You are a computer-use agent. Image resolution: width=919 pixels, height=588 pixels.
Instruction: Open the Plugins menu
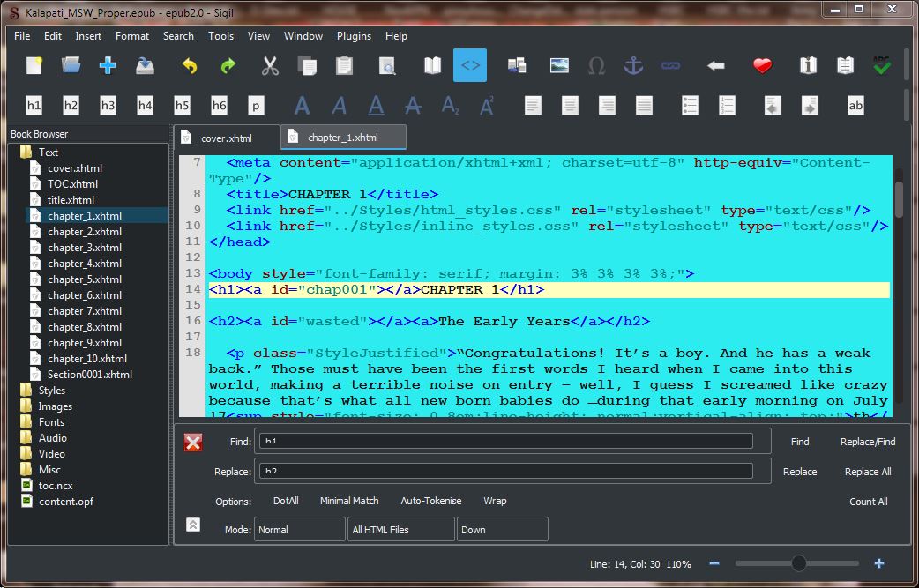pyautogui.click(x=354, y=36)
